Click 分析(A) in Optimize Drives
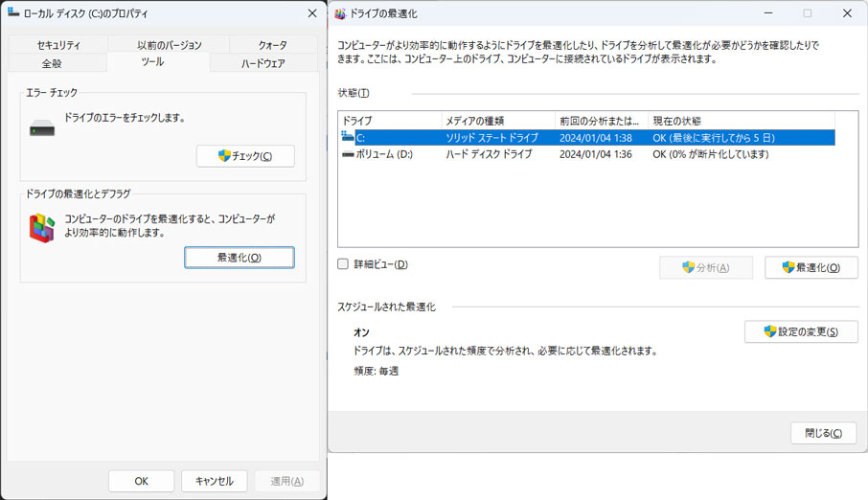This screenshot has width=868, height=500. [706, 268]
